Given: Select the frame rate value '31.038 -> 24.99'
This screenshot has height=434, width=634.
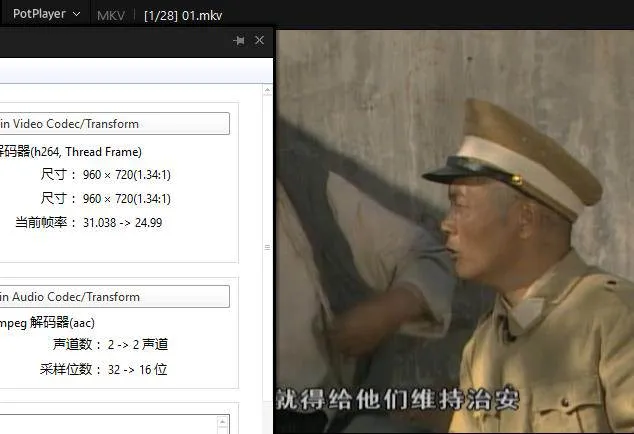Looking at the screenshot, I should [x=123, y=222].
